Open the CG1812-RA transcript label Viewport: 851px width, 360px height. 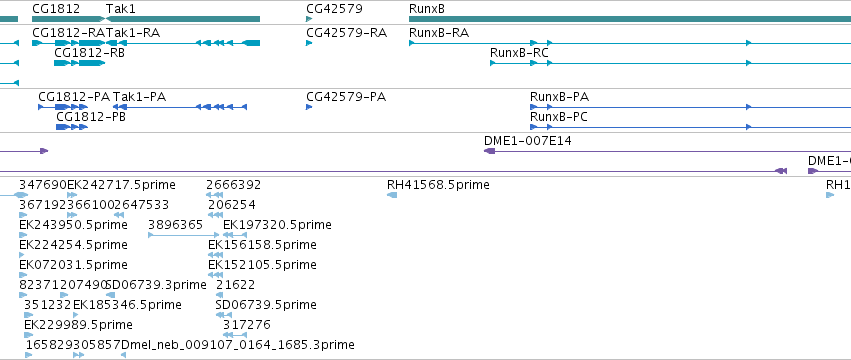68,33
